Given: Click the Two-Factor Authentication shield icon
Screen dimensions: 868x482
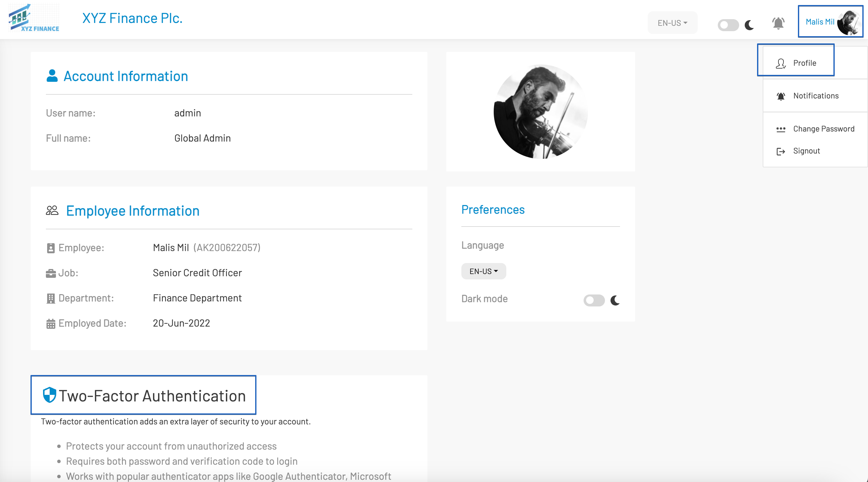Looking at the screenshot, I should point(50,395).
